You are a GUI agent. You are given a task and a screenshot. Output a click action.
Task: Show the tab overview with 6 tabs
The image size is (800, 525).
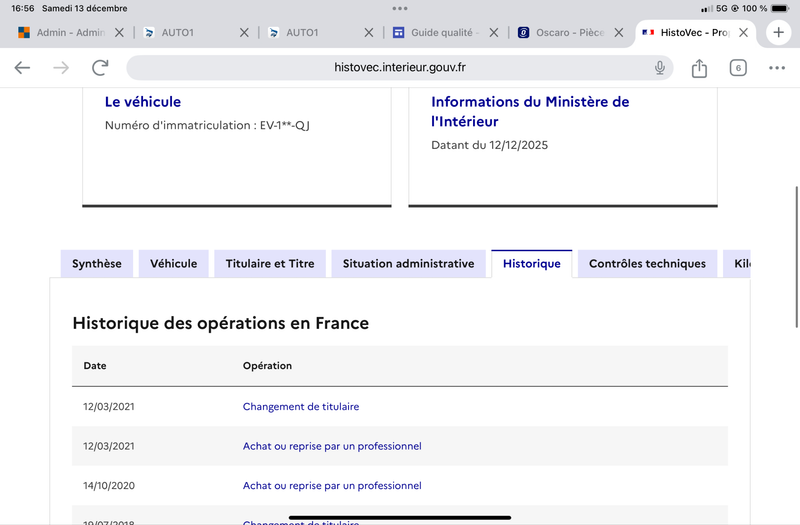[x=738, y=68]
